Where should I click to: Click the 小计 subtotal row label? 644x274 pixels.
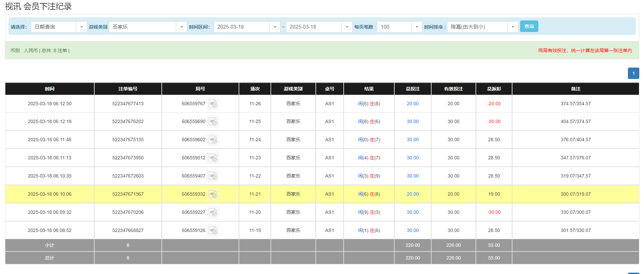tap(50, 245)
